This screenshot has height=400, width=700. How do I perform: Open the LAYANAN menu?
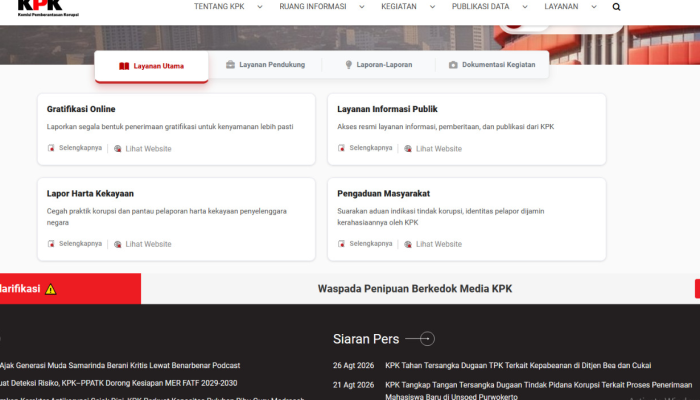click(x=561, y=7)
